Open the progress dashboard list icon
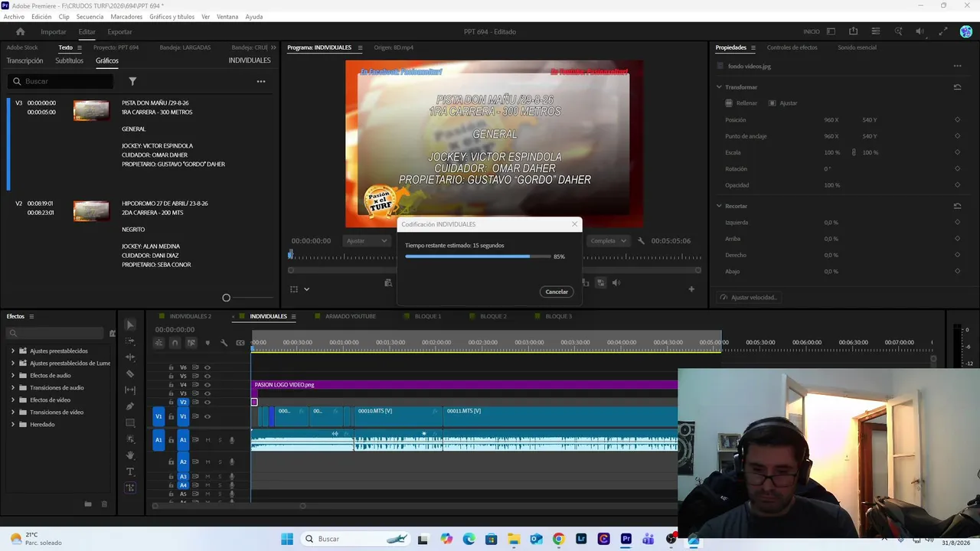This screenshot has width=980, height=551. 876,31
